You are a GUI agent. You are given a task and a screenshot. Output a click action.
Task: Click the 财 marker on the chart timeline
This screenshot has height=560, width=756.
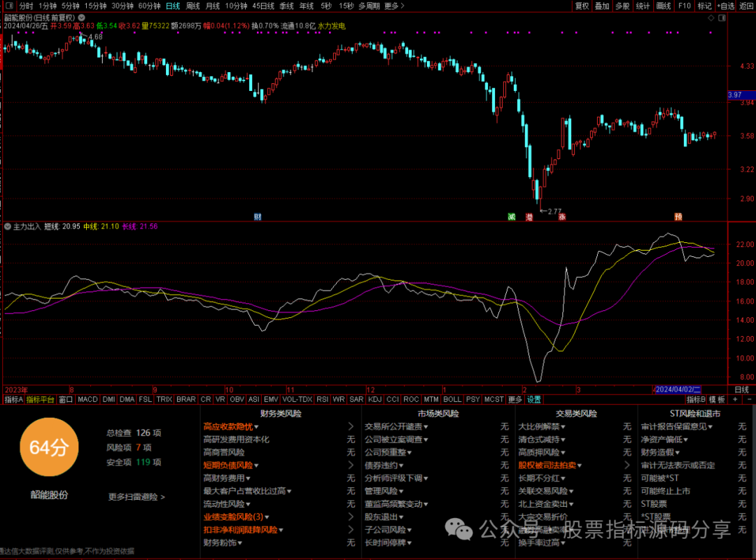(258, 217)
